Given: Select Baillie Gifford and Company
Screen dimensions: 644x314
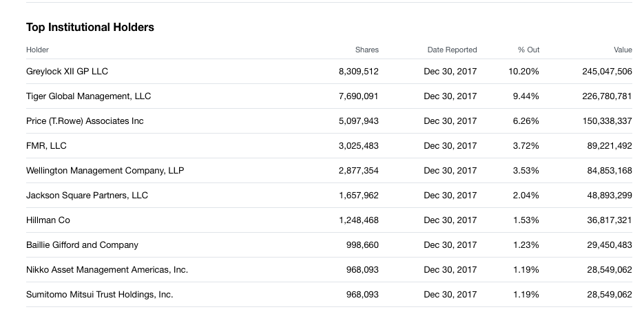Looking at the screenshot, I should [82, 245].
